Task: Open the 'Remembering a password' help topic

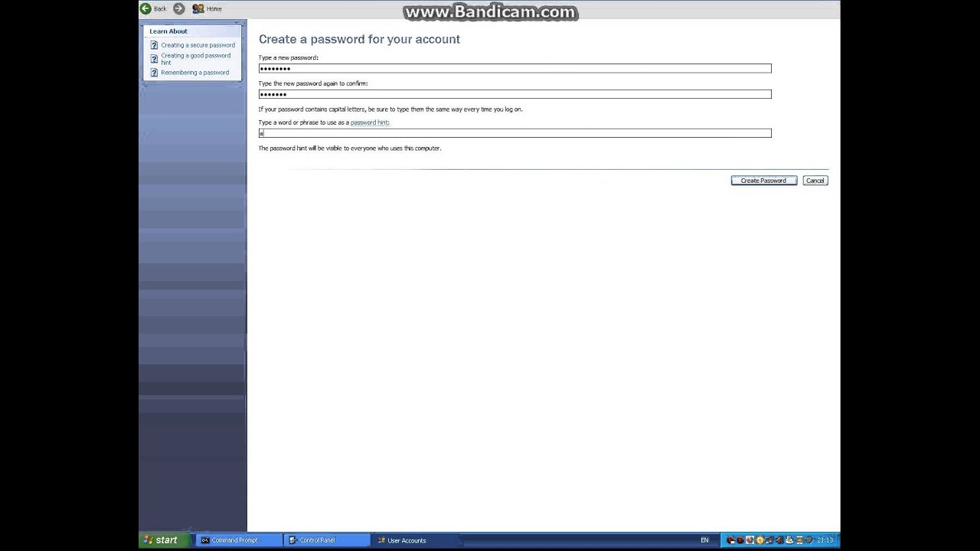Action: coord(194,73)
